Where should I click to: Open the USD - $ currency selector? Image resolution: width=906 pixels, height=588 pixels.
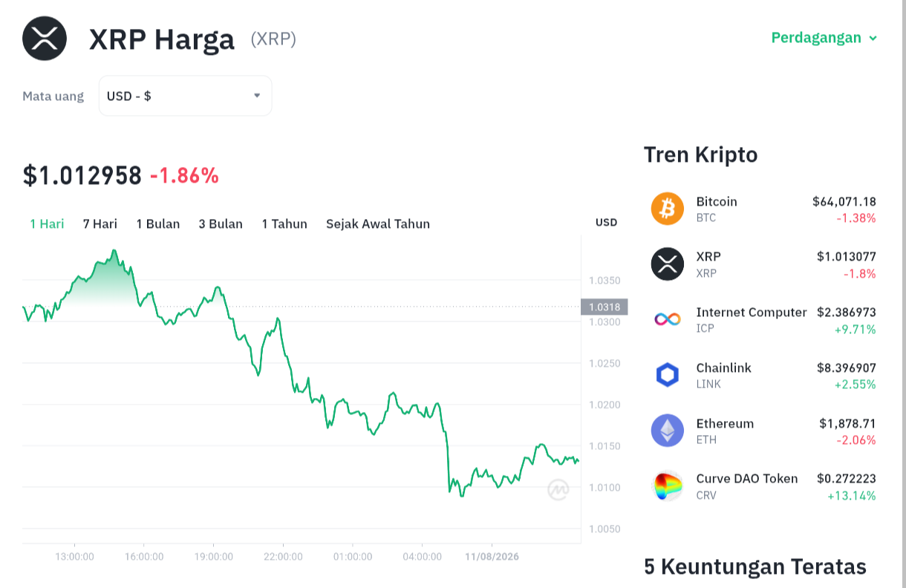coord(185,96)
